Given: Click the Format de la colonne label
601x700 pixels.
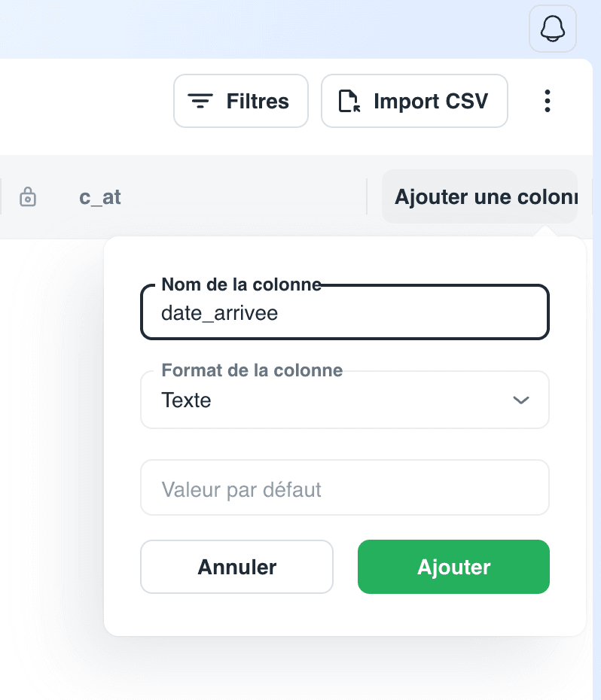Looking at the screenshot, I should point(252,370).
